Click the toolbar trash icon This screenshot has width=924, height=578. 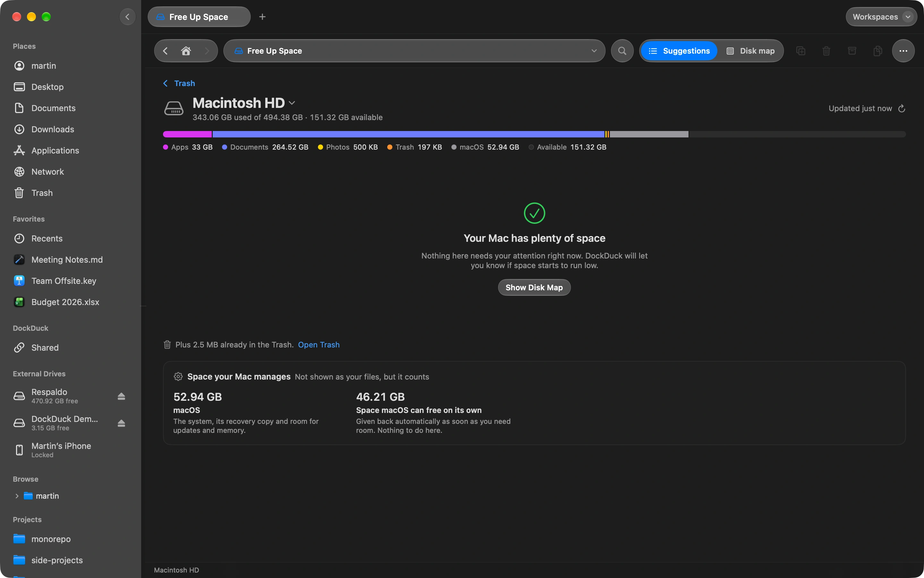click(x=826, y=51)
